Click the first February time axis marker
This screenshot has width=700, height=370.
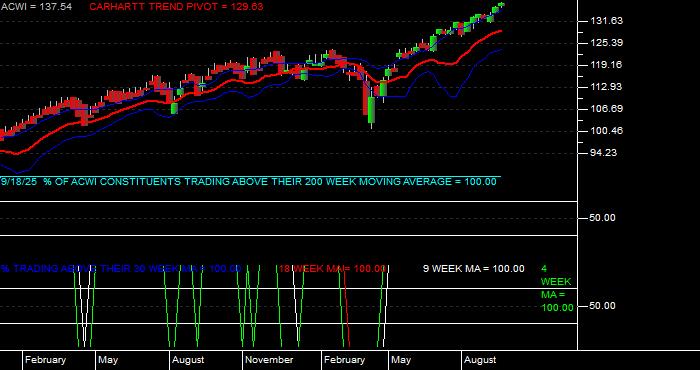click(45, 360)
